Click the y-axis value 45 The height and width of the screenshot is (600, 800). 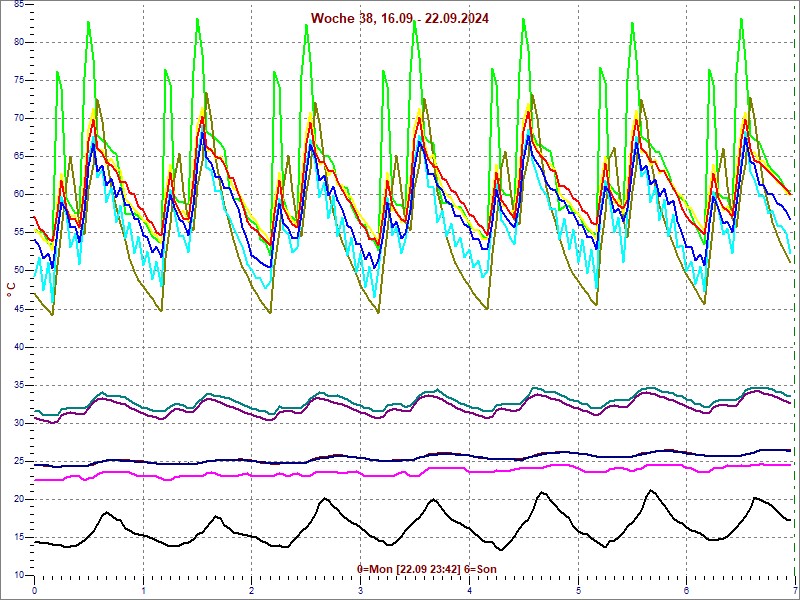pos(18,309)
